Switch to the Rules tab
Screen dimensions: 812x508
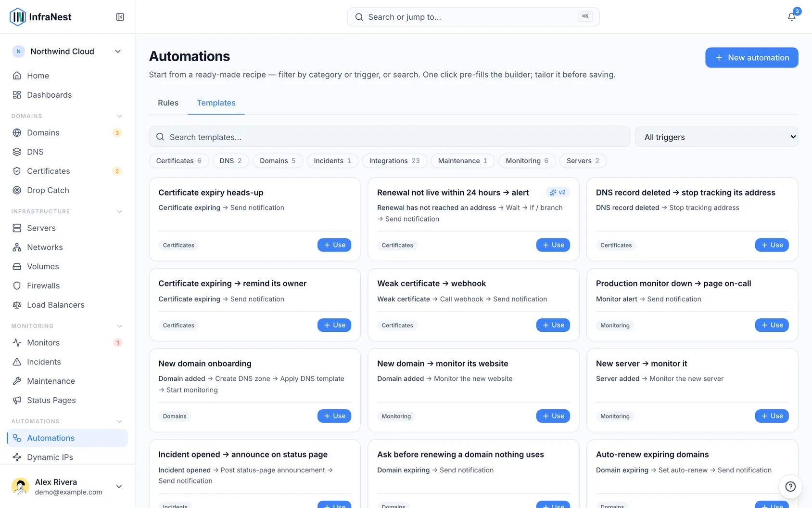click(168, 103)
